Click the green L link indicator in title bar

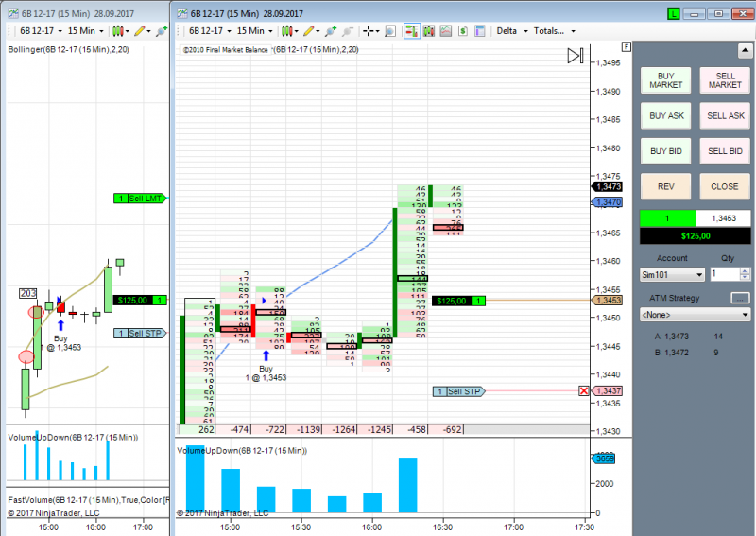click(674, 14)
